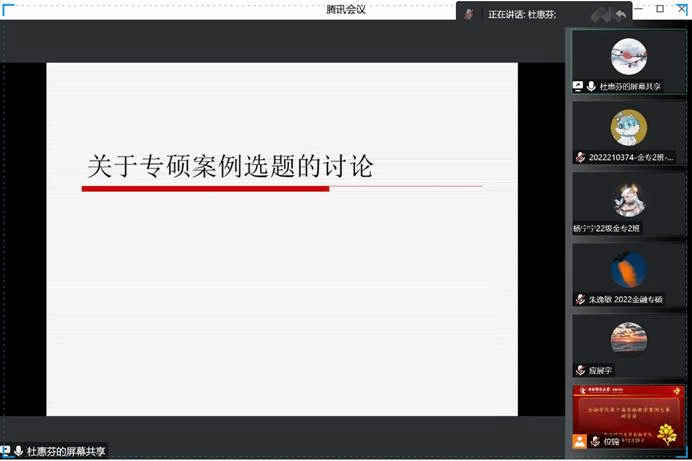Select 杨宁宁22级金专2班 participant avatar
Image resolution: width=692 pixels, height=461 pixels.
(x=629, y=198)
